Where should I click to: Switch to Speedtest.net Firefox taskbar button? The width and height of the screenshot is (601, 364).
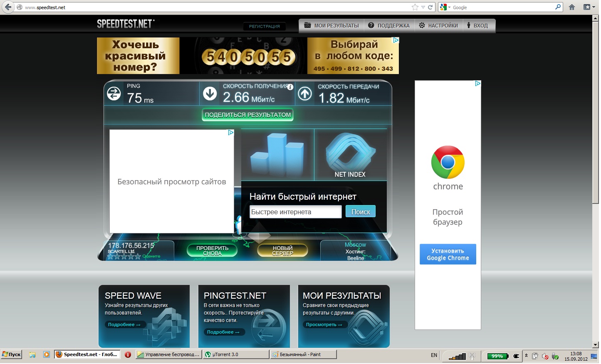click(x=87, y=354)
